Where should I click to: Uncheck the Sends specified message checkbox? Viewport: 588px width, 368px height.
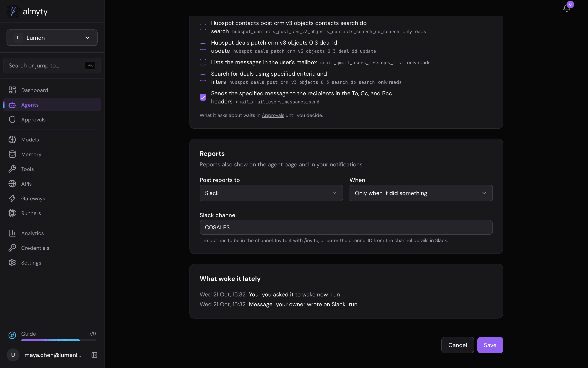pyautogui.click(x=203, y=97)
